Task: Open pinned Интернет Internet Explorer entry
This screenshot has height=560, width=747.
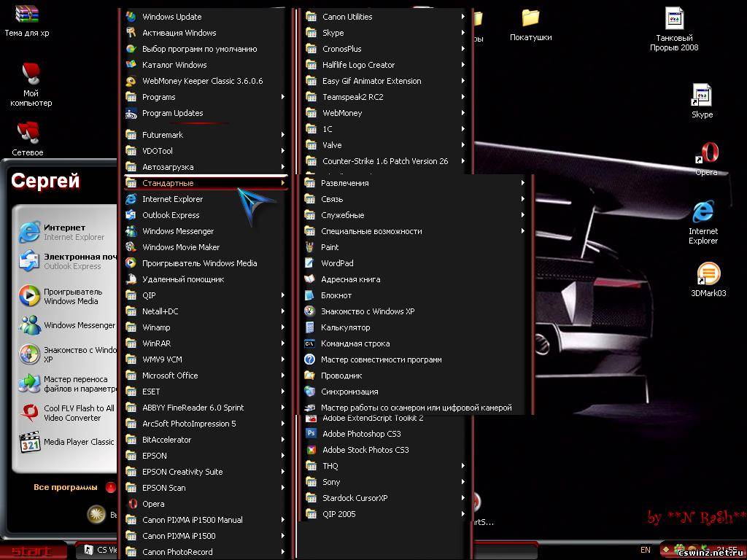Action: 66,232
